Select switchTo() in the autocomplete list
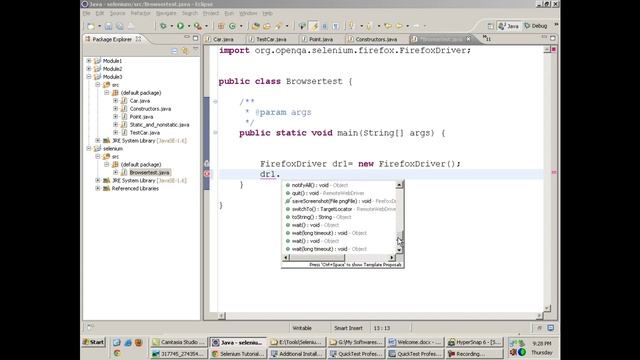The width and height of the screenshot is (640, 360). pos(340,209)
